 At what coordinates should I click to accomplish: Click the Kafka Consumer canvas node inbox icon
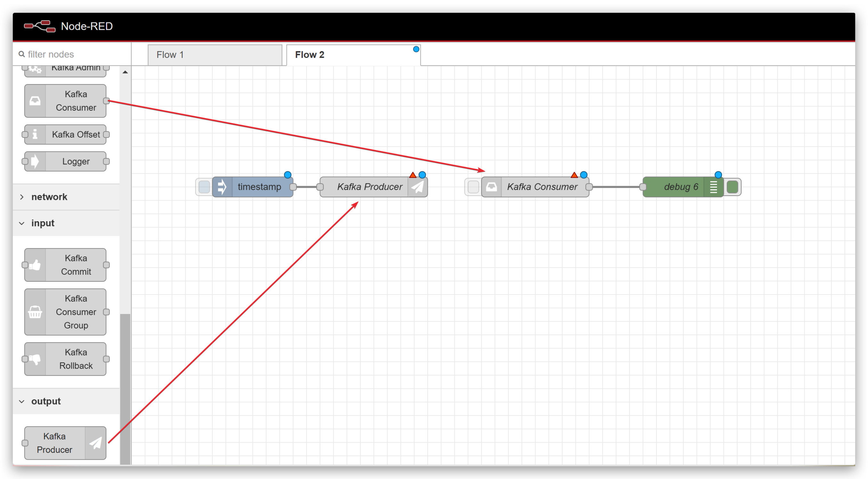pyautogui.click(x=492, y=187)
